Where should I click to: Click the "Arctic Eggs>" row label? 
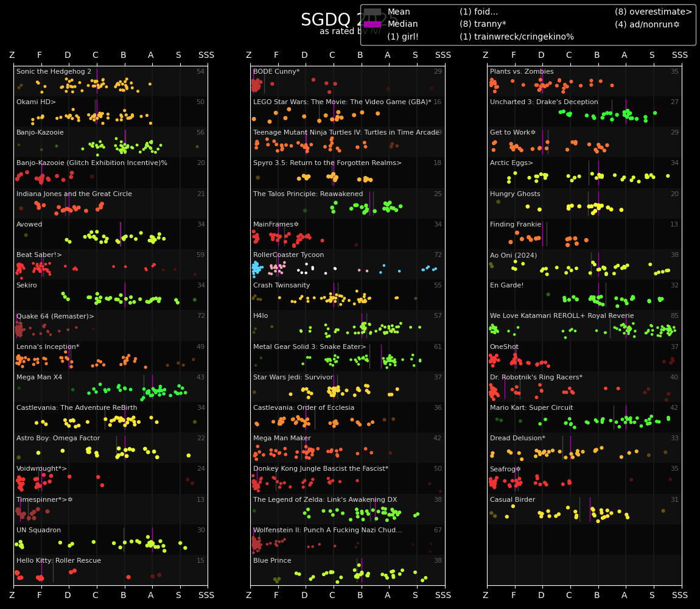click(x=511, y=163)
